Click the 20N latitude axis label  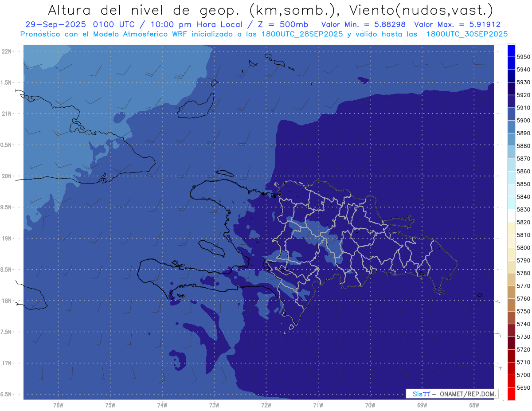coord(8,176)
